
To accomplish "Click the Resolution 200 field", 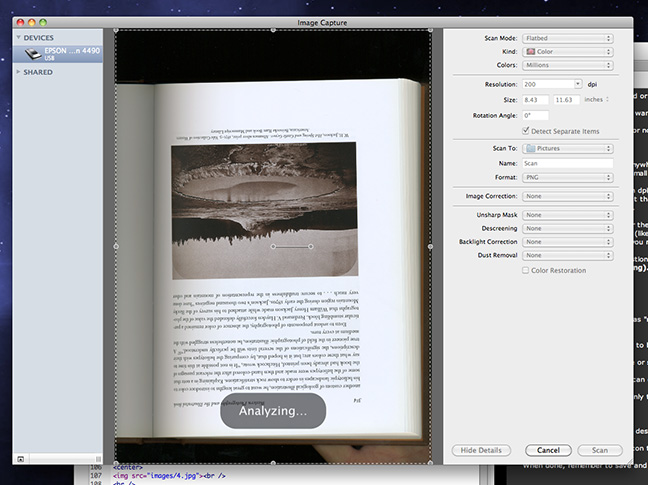I will (x=548, y=84).
